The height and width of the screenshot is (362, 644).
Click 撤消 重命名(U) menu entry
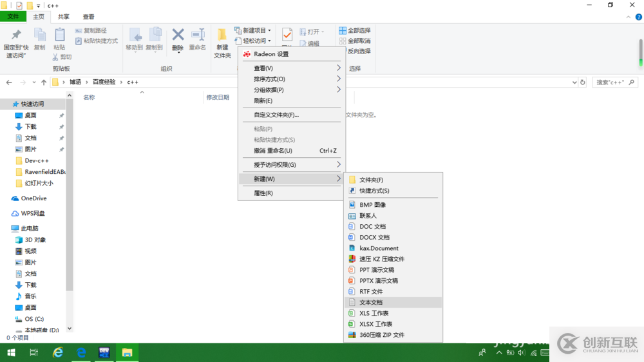[x=291, y=151]
